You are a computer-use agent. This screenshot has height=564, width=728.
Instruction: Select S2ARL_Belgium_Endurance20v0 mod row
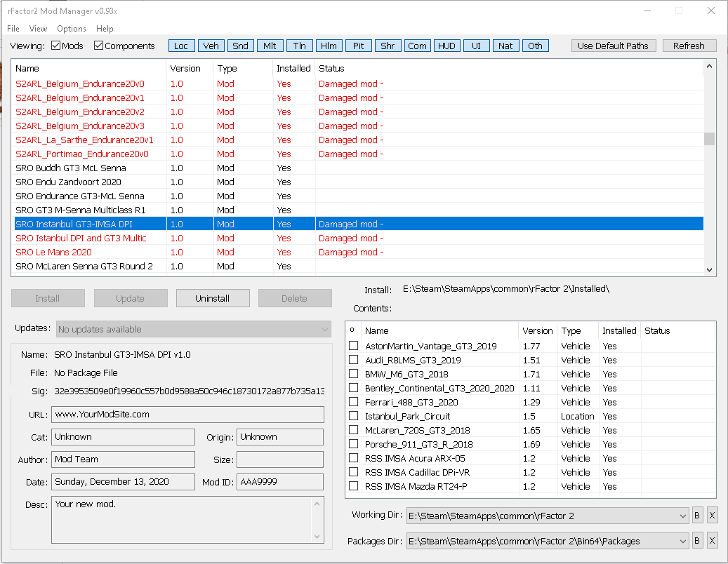coord(357,84)
